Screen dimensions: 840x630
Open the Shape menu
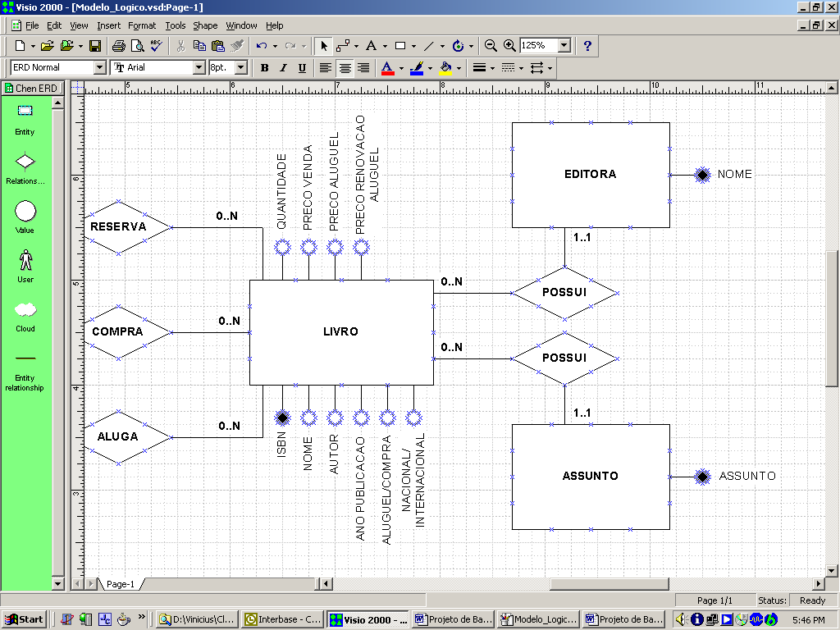coord(205,25)
